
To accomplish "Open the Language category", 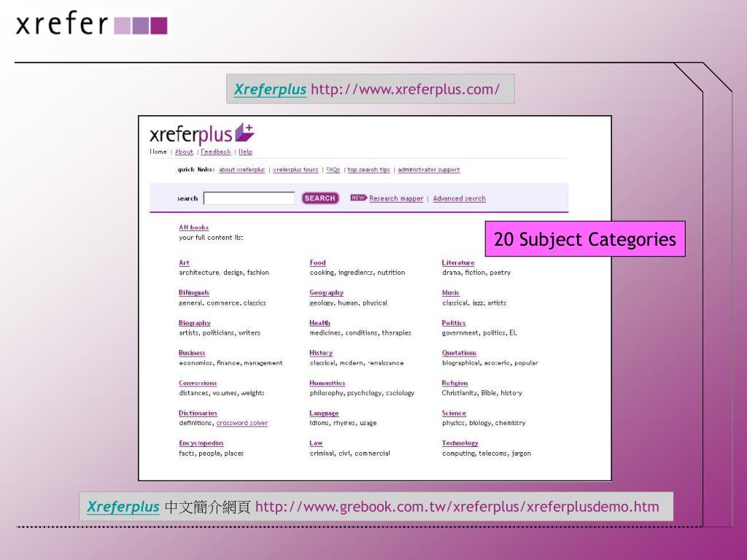I will click(x=324, y=413).
